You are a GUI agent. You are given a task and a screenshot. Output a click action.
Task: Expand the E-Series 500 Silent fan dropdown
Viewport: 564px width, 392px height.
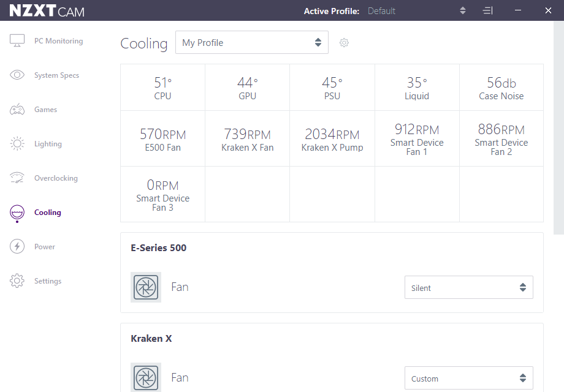click(x=468, y=288)
